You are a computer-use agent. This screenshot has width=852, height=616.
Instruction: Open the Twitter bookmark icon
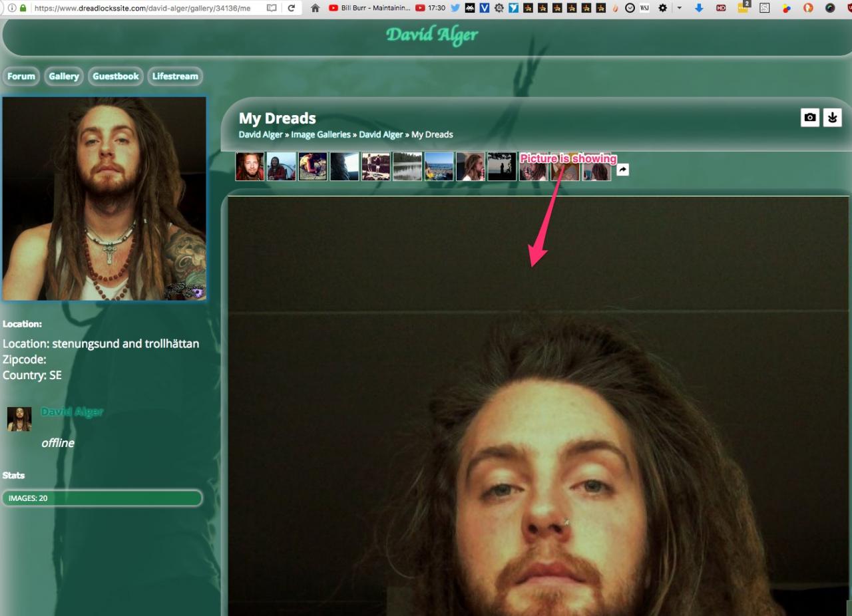point(455,8)
